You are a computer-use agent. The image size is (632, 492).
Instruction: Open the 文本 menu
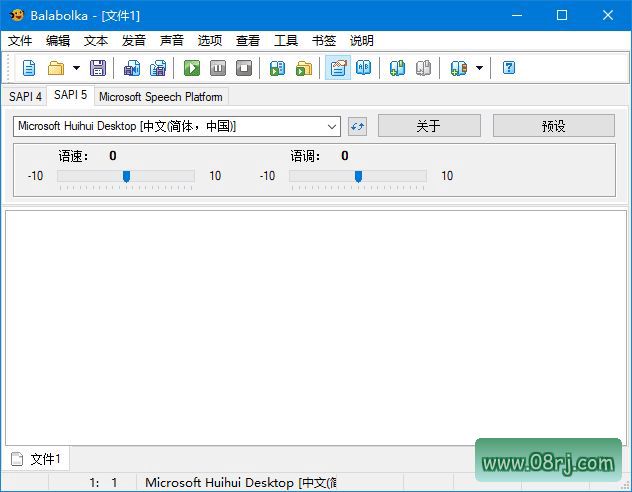click(96, 41)
